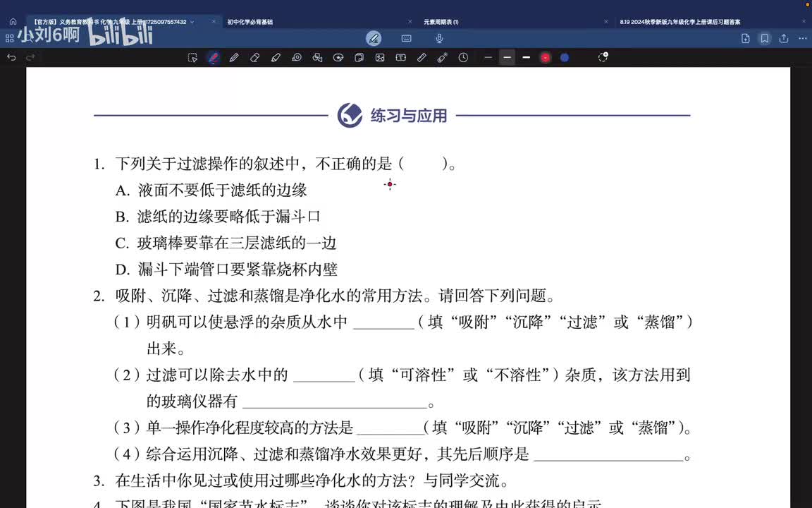Click the blank after 明矾可以使悬浮的杂质从水中

[383, 323]
